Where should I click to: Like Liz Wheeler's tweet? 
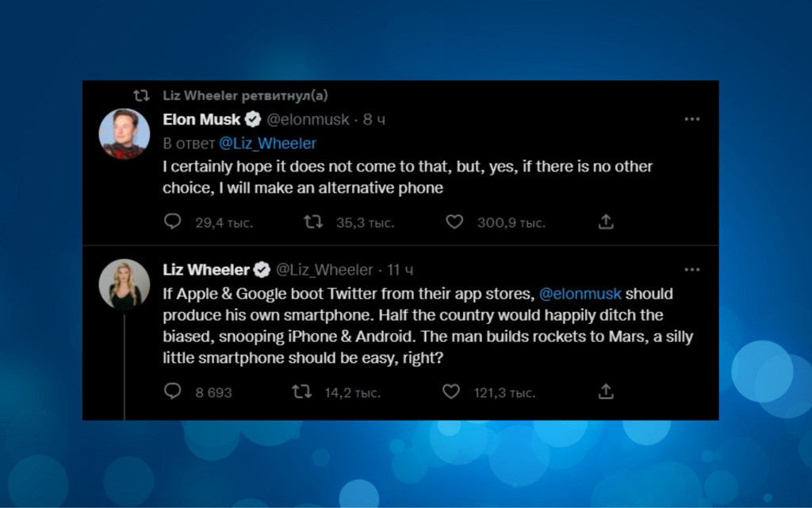(x=451, y=391)
